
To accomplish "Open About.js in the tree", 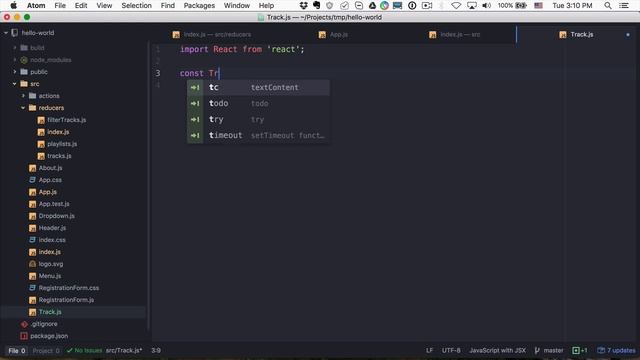I will (50, 168).
